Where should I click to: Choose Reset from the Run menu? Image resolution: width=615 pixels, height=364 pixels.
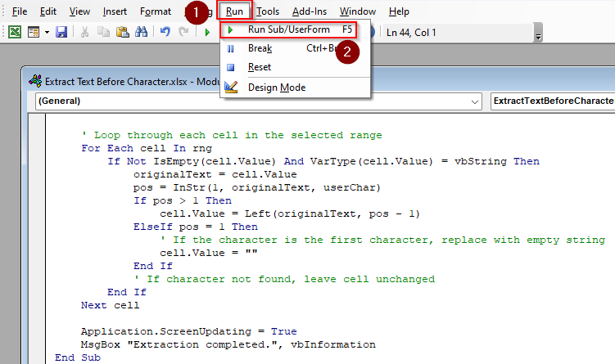click(295, 67)
